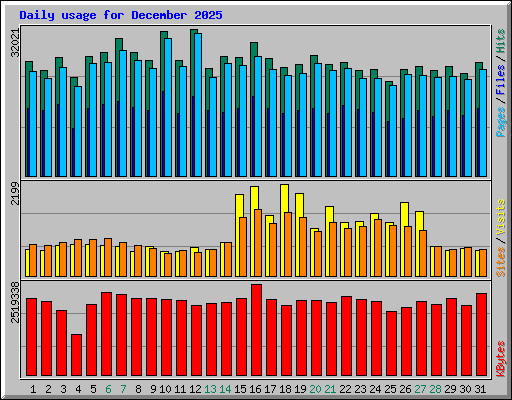
Task: Click green weekend day 7 label
Action: [123, 389]
